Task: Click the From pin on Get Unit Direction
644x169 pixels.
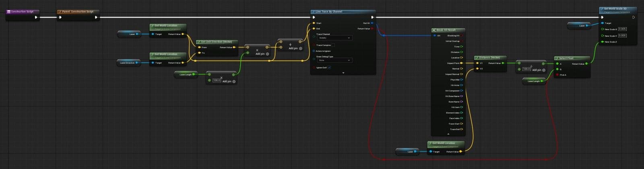Action: 199,47
